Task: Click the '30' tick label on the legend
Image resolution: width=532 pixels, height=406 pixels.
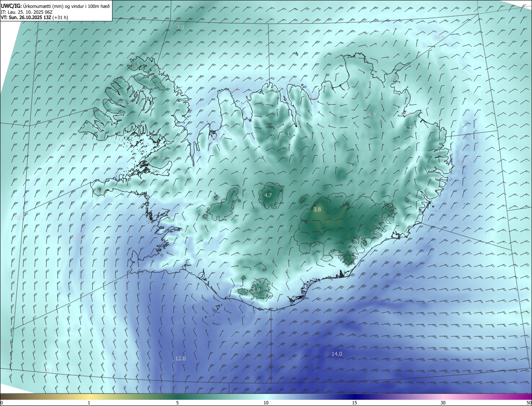Action: click(x=443, y=403)
